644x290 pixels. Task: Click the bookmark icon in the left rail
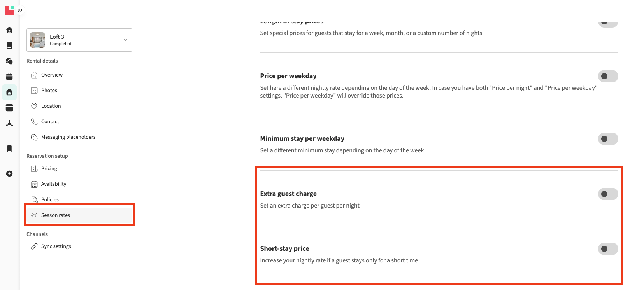[9, 148]
